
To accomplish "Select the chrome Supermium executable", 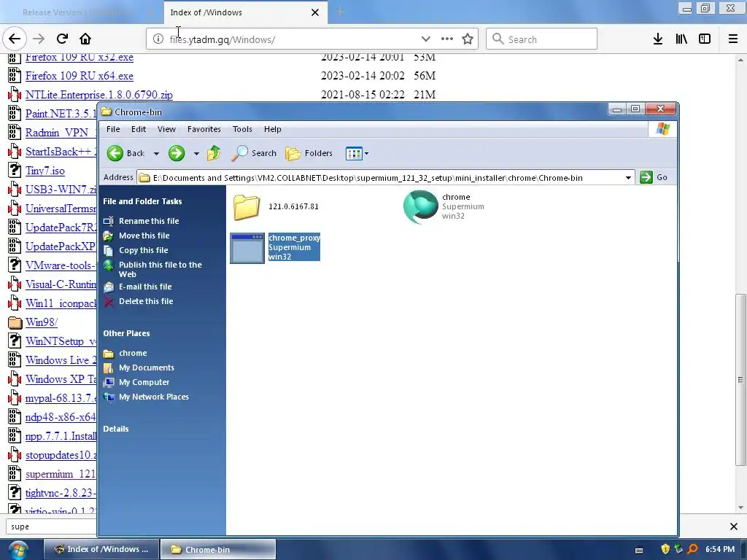I will [444, 206].
